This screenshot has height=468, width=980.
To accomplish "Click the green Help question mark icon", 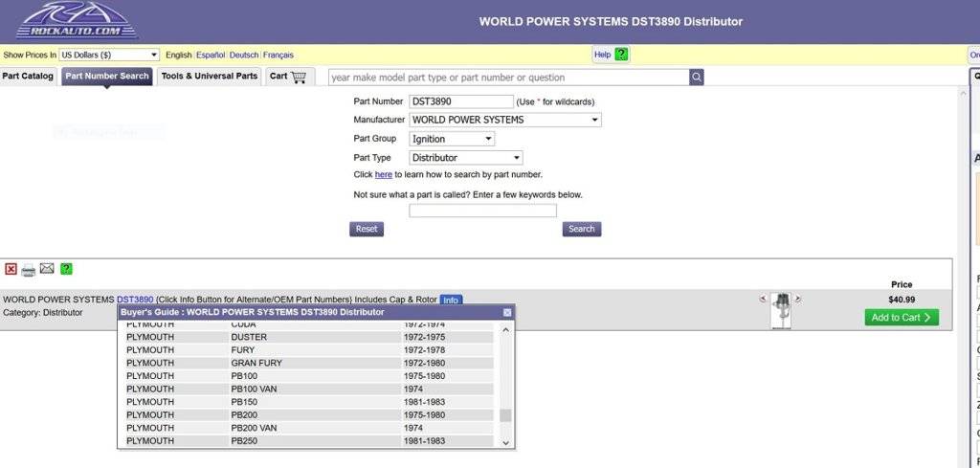I will 621,55.
